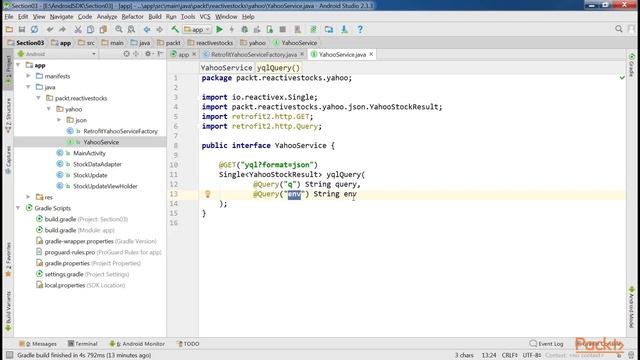Click the Stop square icon
The height and width of the screenshot is (360, 640).
point(282,29)
